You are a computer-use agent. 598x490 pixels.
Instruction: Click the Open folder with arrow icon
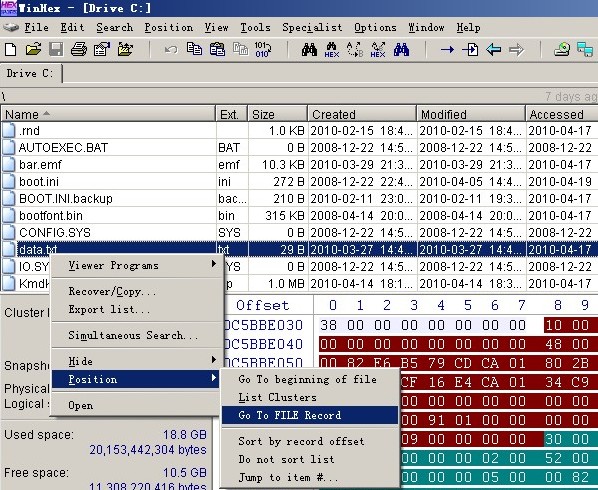(x=125, y=50)
